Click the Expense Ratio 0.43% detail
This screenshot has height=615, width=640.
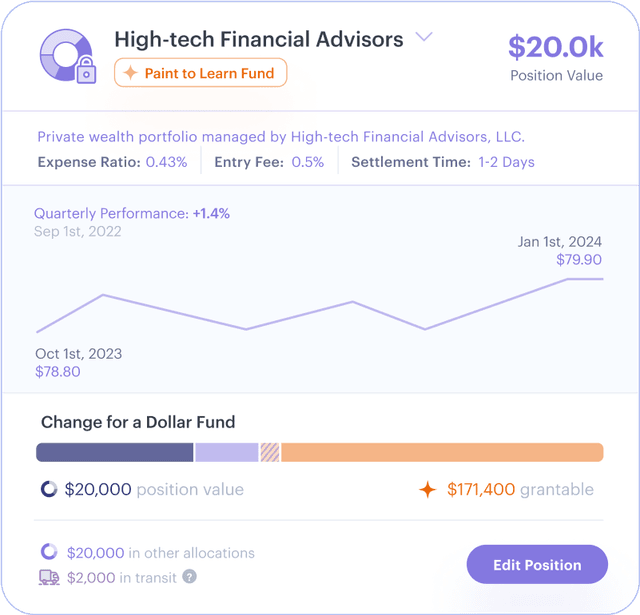112,162
